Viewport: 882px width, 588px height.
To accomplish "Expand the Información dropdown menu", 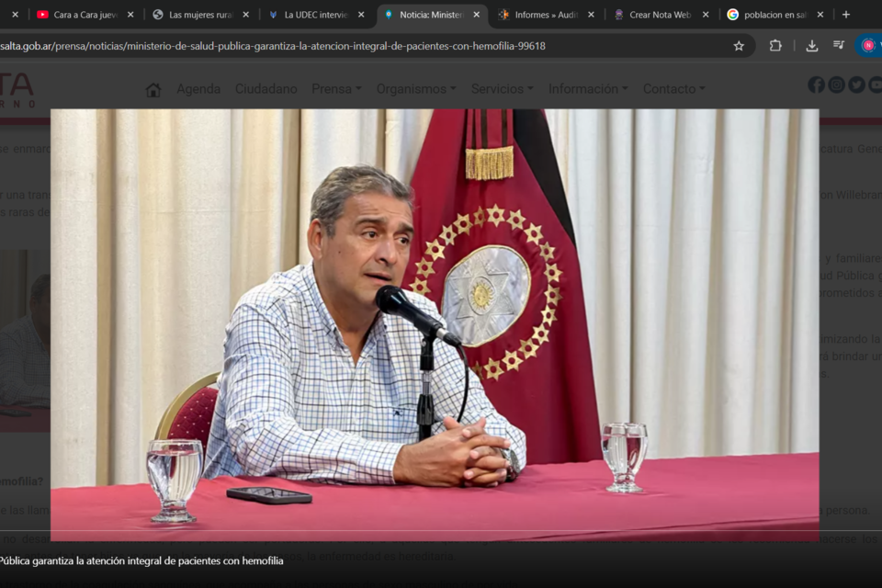I will click(588, 89).
